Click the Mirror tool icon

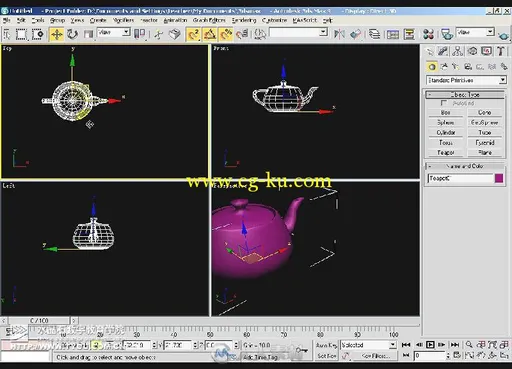coord(339,34)
